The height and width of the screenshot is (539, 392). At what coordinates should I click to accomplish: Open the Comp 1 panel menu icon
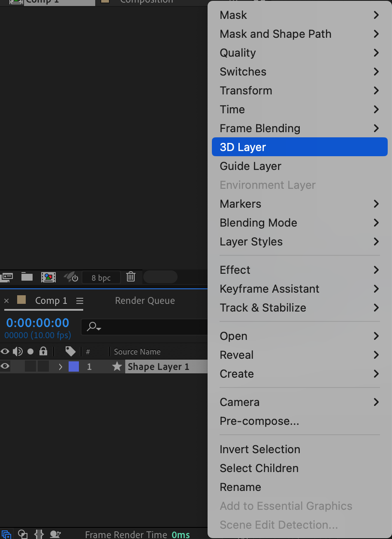(x=80, y=301)
